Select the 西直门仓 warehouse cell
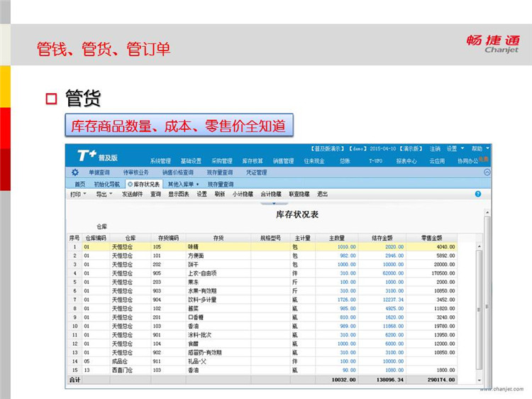The height and width of the screenshot is (399, 532). pyautogui.click(x=131, y=371)
